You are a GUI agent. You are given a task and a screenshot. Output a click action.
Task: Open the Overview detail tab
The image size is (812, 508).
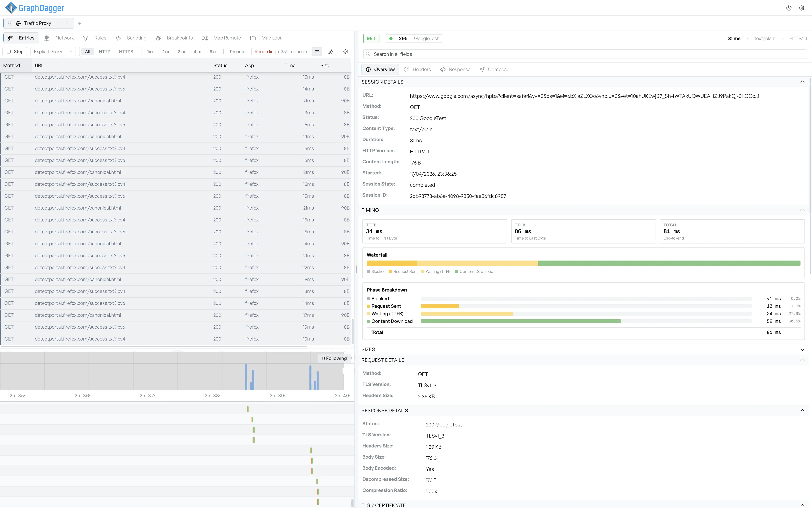[380, 69]
